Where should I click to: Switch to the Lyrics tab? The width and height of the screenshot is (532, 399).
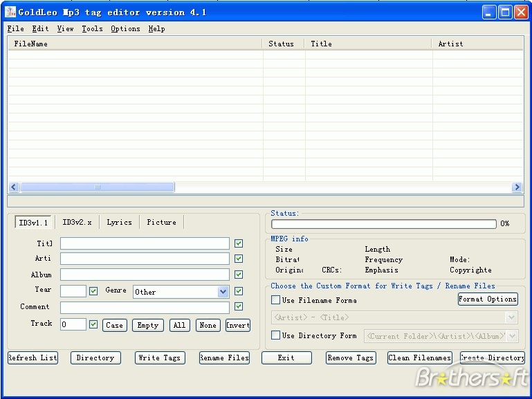pos(120,223)
